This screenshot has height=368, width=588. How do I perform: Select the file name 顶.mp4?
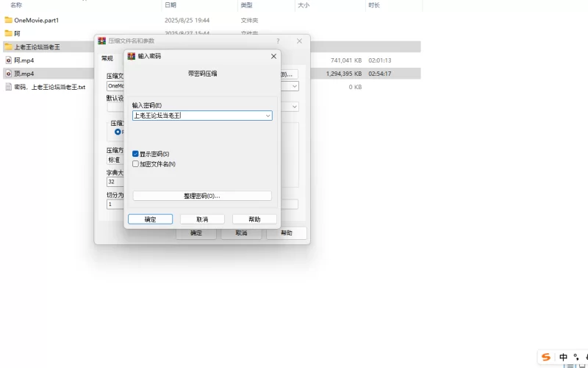(x=24, y=74)
